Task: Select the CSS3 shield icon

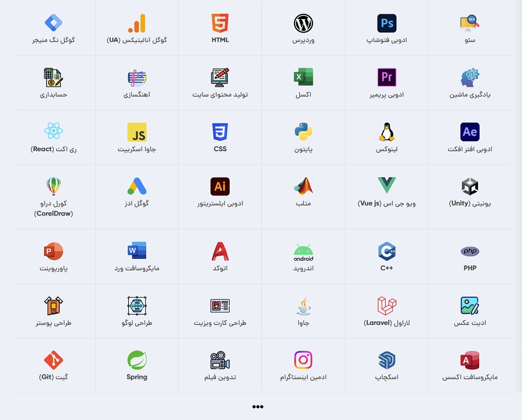Action: click(220, 132)
